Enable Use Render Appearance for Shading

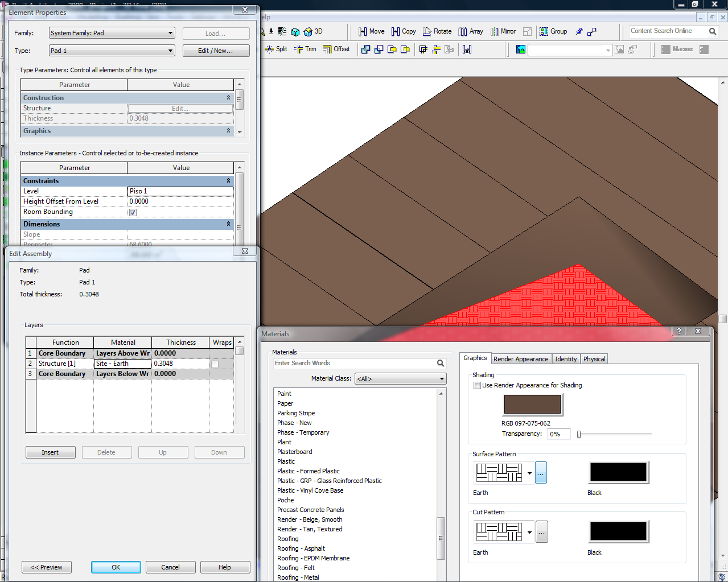pos(478,385)
